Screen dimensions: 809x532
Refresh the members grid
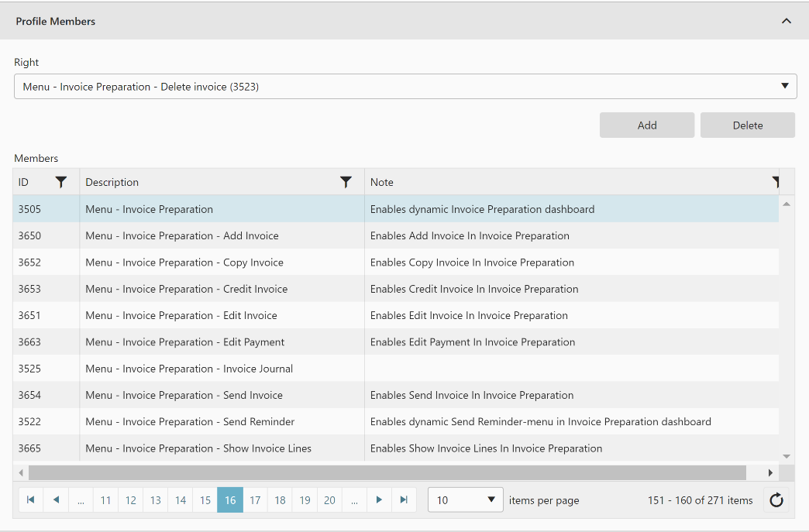click(776, 500)
